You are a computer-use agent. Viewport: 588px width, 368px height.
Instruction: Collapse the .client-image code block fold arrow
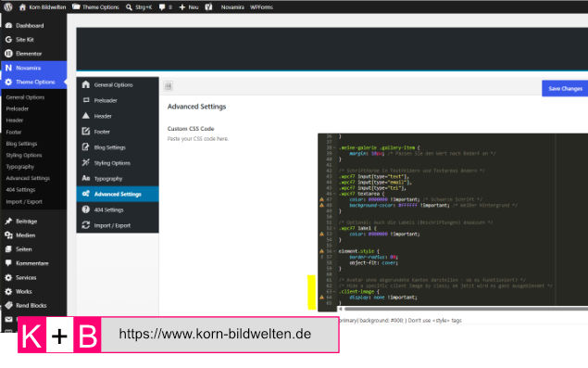[334, 291]
